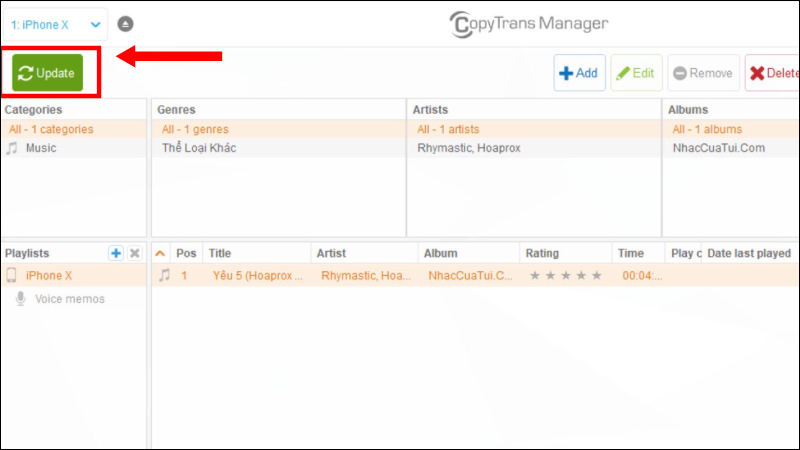Viewport: 800px width, 450px height.
Task: Select NhacCuaTui.Com album
Action: click(x=731, y=148)
